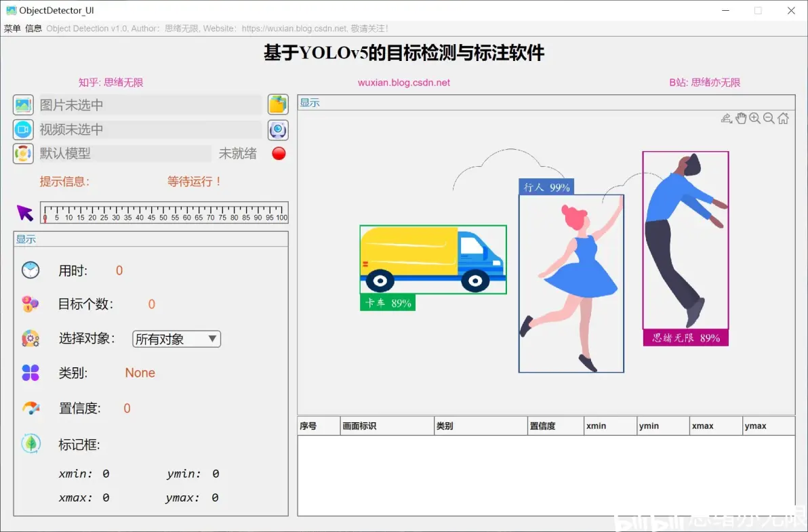Click the None category value

pos(140,372)
